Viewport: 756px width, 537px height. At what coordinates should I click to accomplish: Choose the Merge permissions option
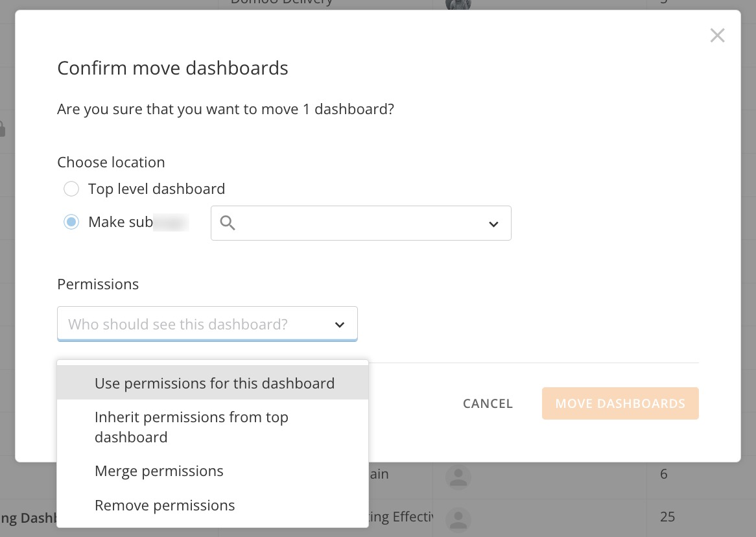[x=159, y=471]
